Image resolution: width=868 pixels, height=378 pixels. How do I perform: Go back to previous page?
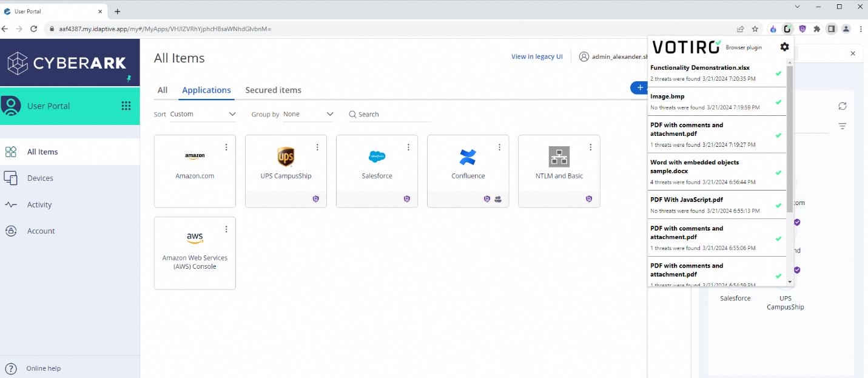[5, 29]
